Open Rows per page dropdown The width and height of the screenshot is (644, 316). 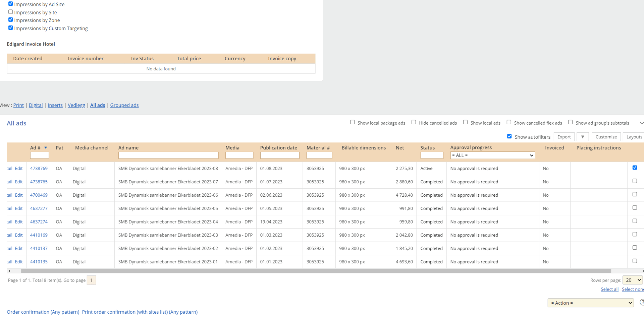(x=632, y=280)
